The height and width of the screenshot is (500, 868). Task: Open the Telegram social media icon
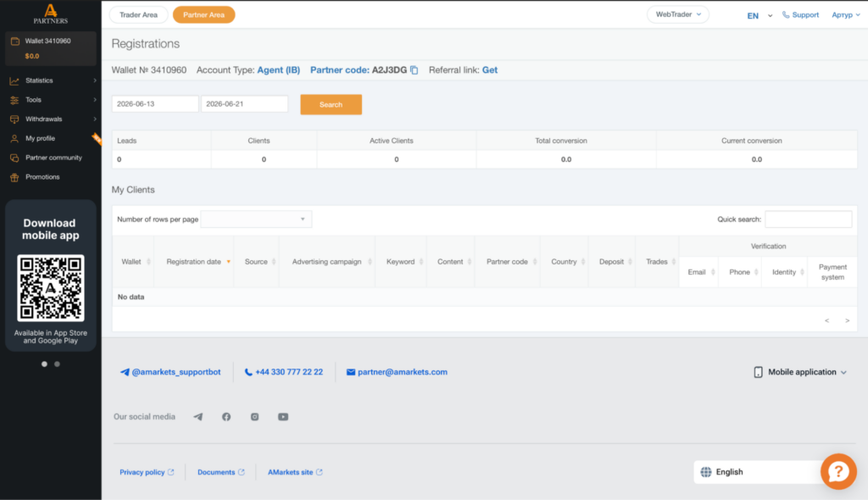198,417
